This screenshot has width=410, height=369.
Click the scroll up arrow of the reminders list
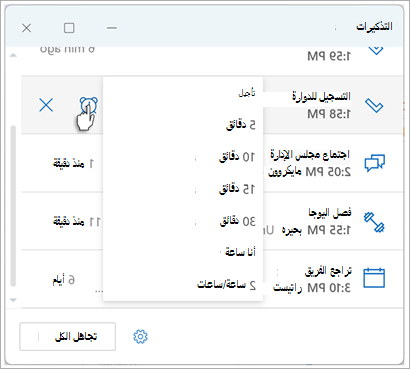(x=13, y=55)
